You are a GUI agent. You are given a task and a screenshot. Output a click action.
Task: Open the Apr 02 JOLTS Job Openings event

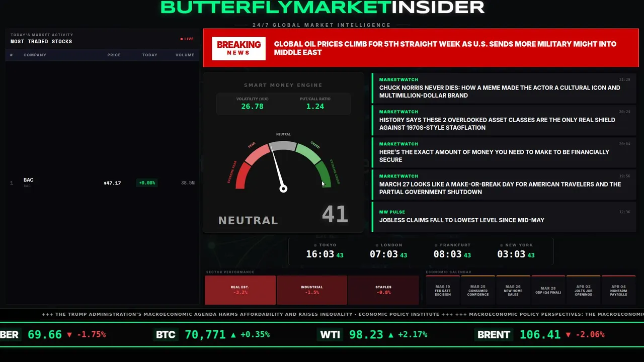584,290
